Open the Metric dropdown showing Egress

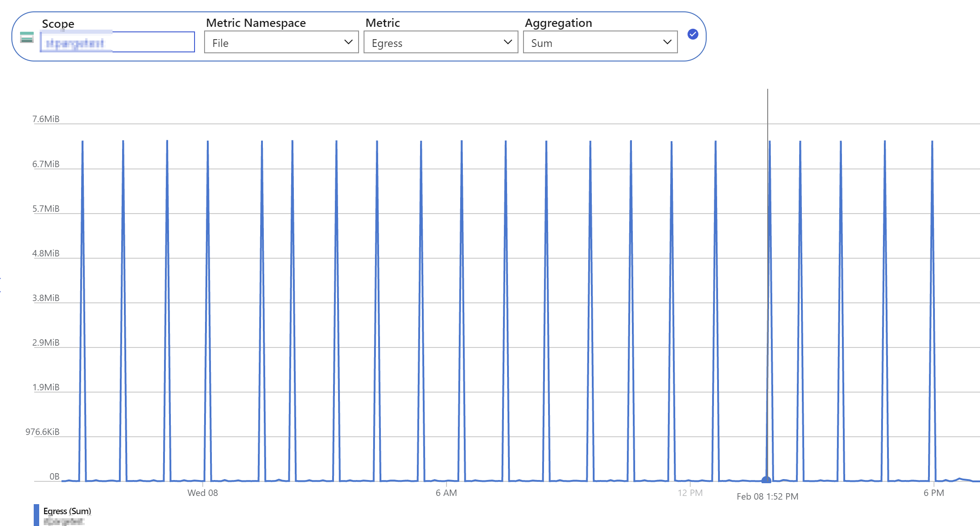click(x=440, y=42)
